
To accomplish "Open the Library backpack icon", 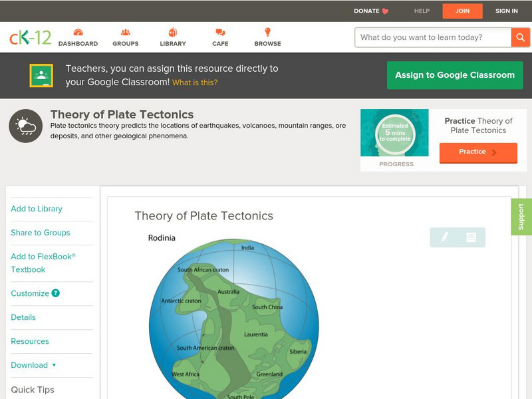I will point(173,32).
